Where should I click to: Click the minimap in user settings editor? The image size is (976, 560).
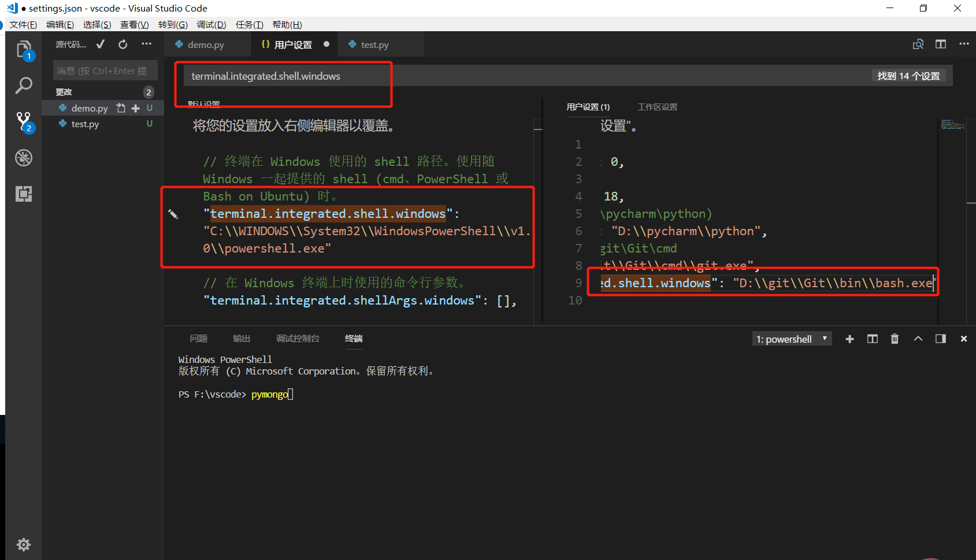coord(952,125)
